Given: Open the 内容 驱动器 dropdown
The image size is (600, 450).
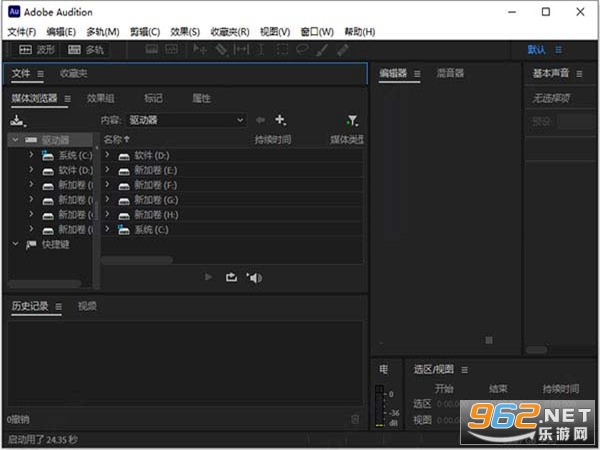Looking at the screenshot, I should coord(186,120).
